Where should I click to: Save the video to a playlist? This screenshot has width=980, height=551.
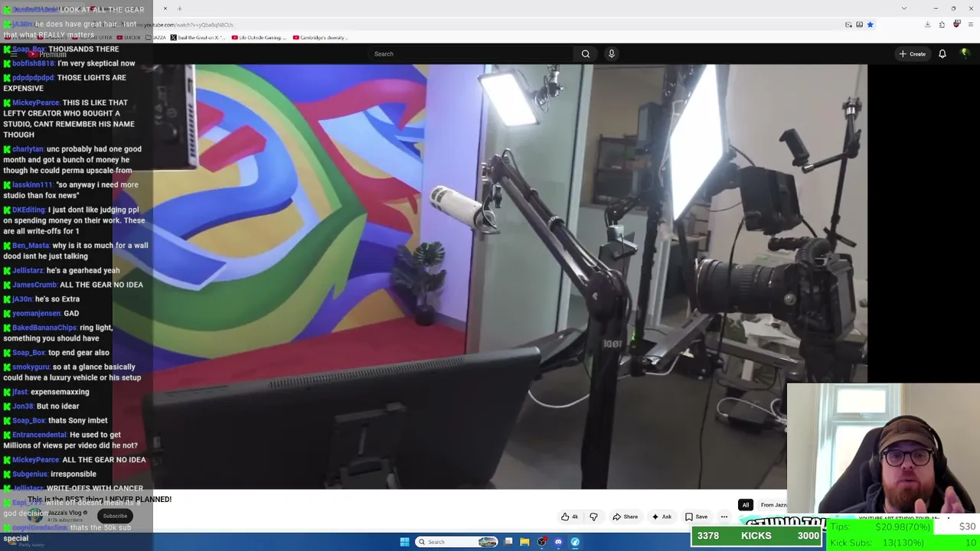coord(696,517)
